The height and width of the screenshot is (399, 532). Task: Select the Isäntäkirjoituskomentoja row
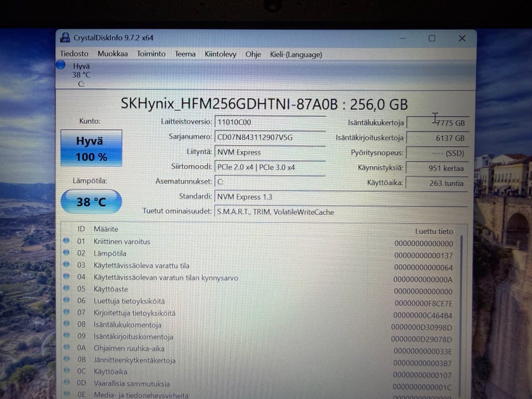click(259, 337)
